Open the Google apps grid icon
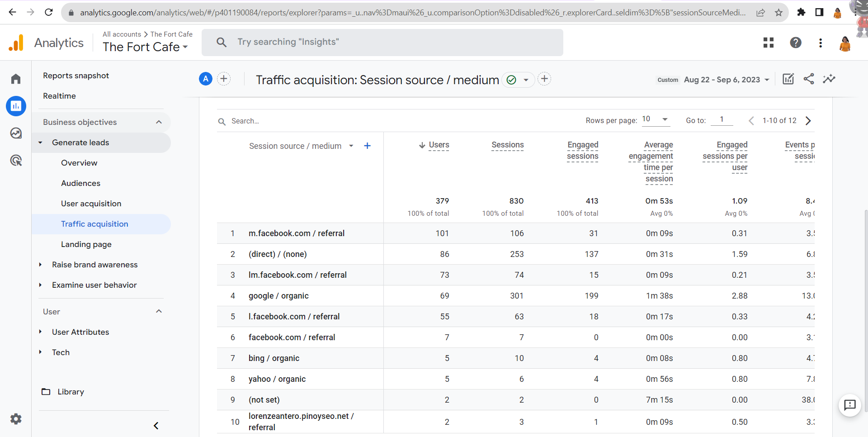The image size is (868, 437). click(x=769, y=43)
